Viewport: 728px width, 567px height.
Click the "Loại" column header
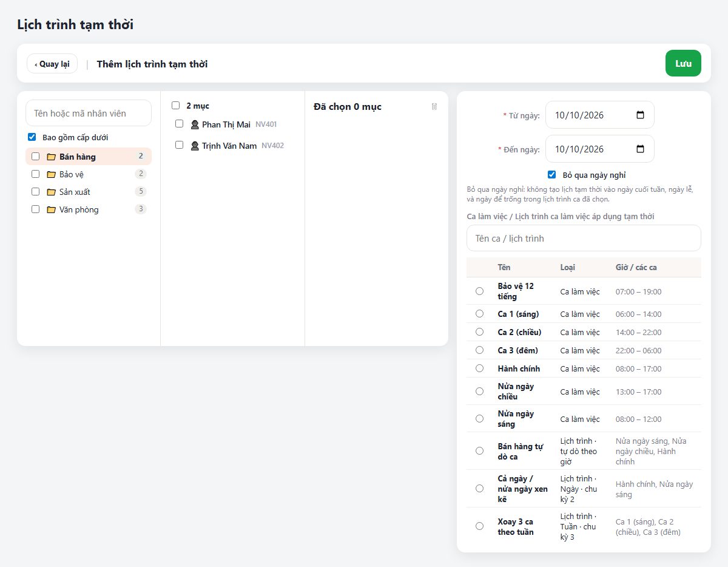coord(568,268)
